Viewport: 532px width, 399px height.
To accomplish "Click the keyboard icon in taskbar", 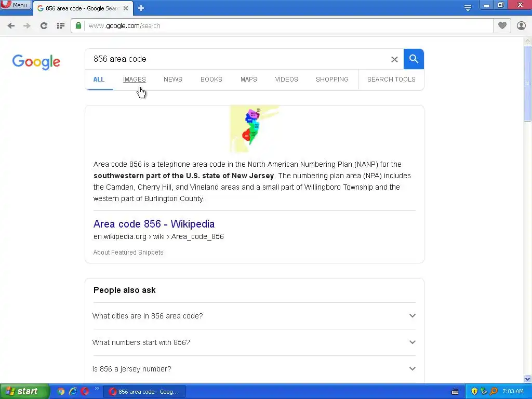I will pos(455,392).
